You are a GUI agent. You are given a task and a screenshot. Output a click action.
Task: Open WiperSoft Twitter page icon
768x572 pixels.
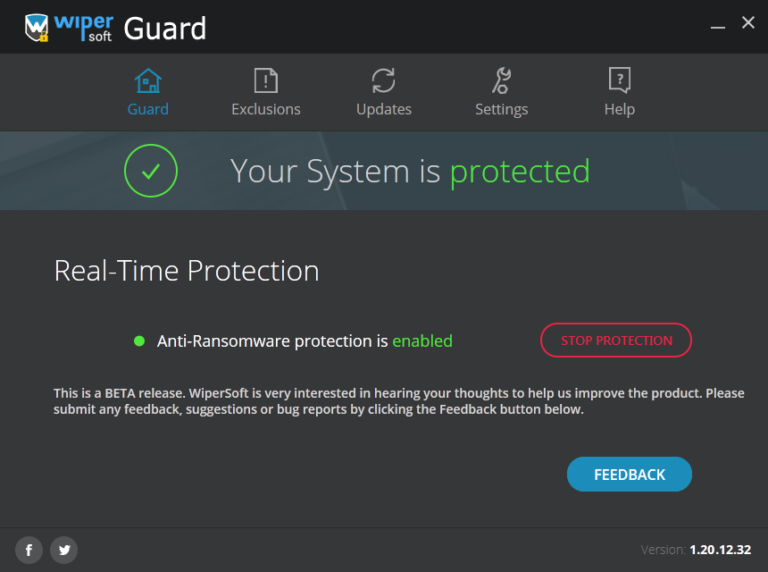[x=64, y=549]
